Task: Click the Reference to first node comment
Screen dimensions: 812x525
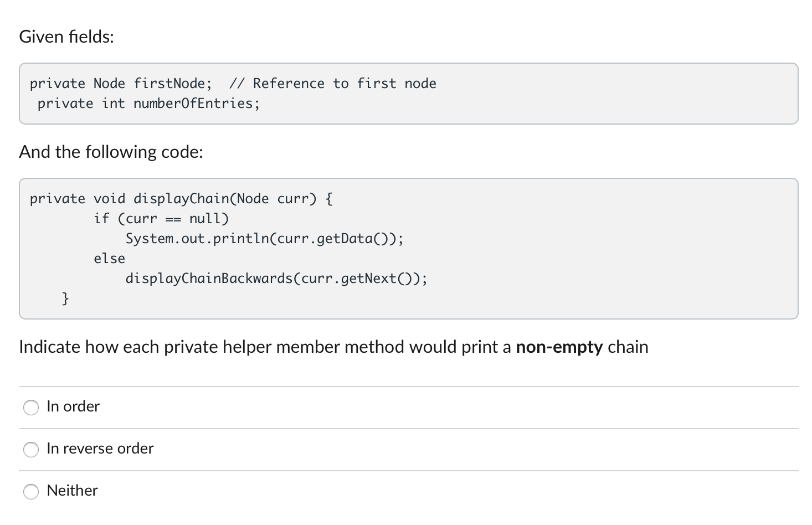Action: click(x=334, y=83)
